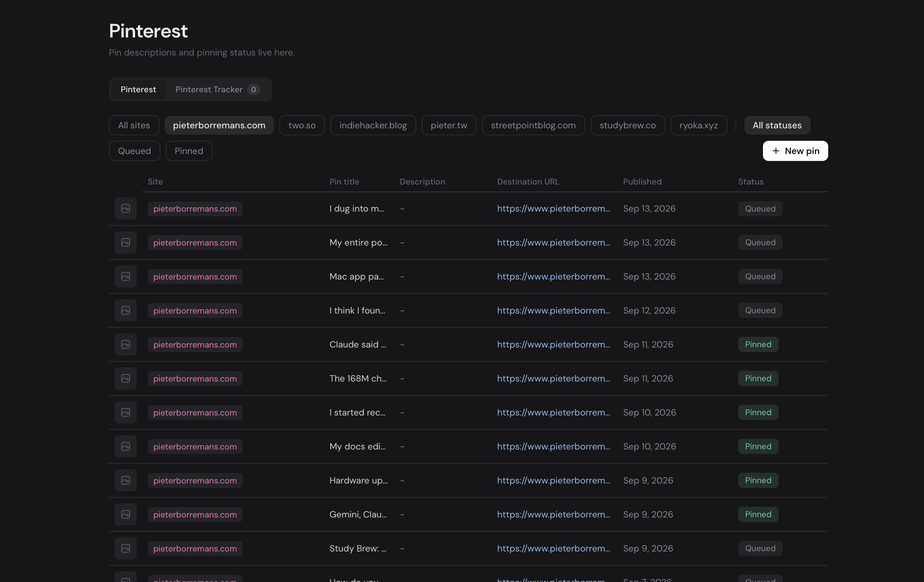Open destination URL for 'My docs edi...' pin
The image size is (924, 582).
click(x=553, y=447)
